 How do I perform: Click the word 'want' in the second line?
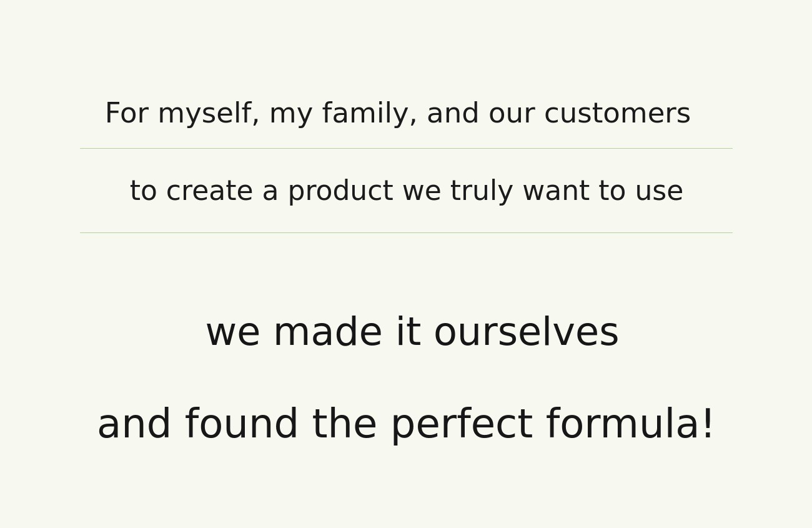point(556,191)
